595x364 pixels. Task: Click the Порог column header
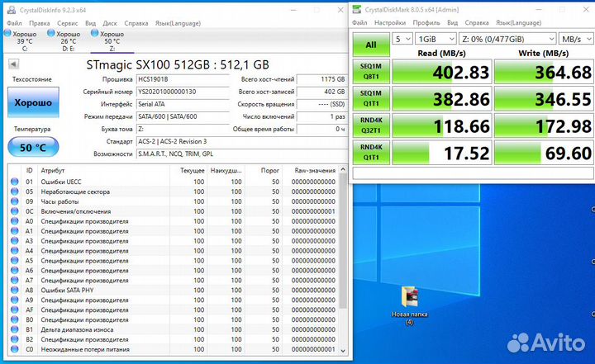(x=264, y=170)
